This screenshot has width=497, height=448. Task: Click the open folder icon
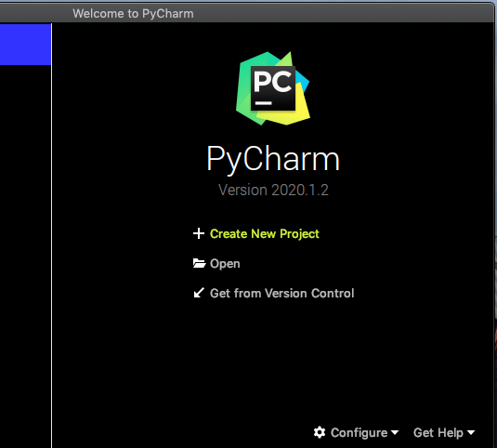[x=199, y=263]
